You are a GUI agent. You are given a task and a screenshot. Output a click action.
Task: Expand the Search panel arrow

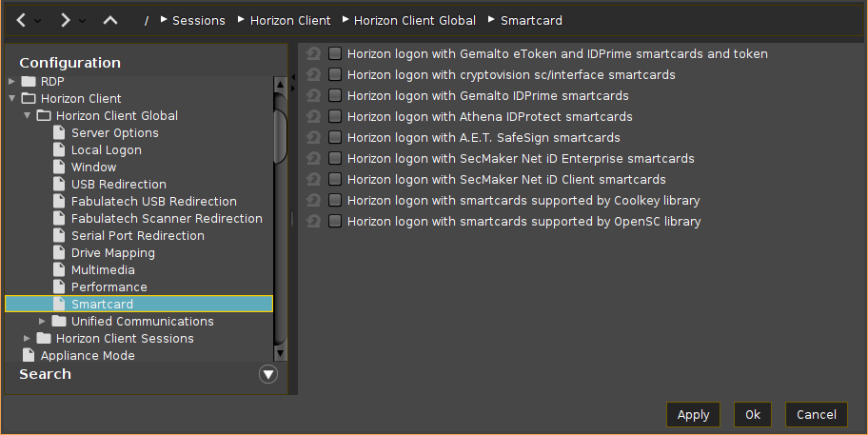point(268,374)
